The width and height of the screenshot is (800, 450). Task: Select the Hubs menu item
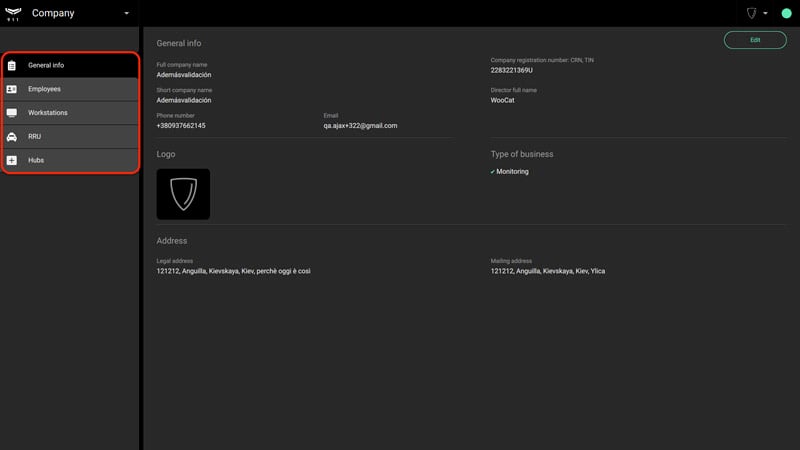coord(70,160)
